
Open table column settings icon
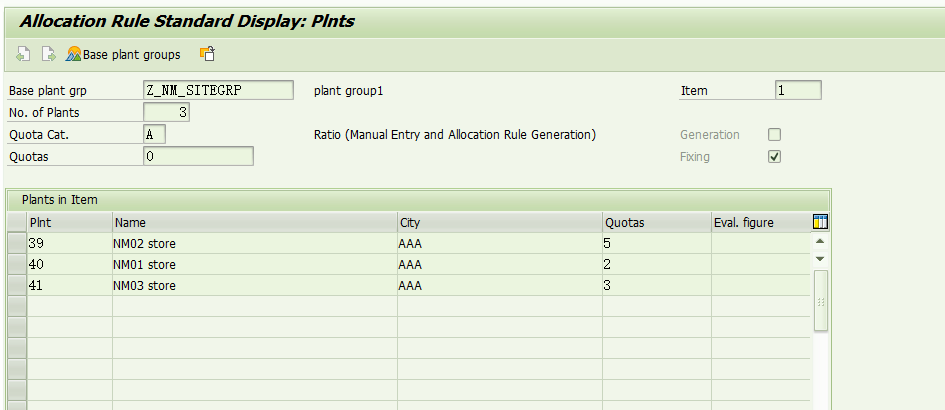(x=820, y=222)
